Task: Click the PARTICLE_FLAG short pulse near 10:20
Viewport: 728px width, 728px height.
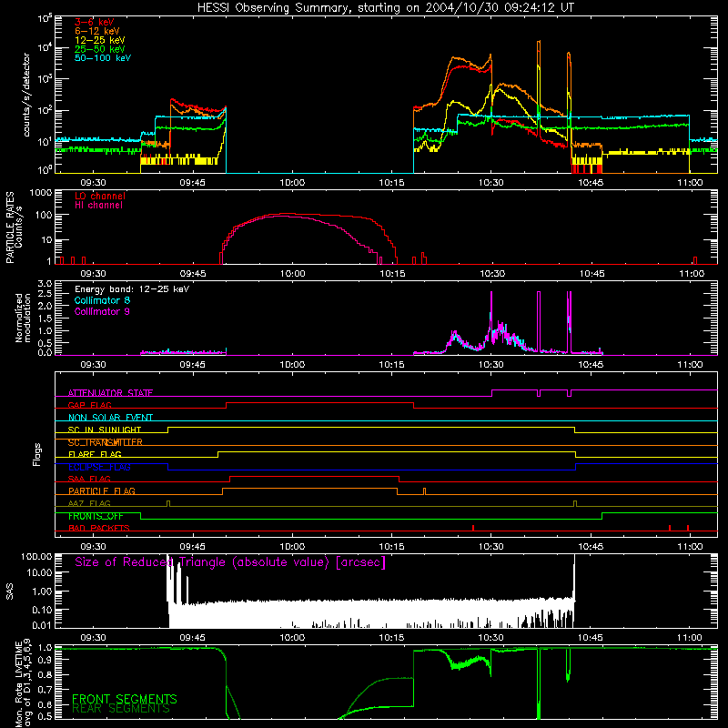Action: (x=424, y=491)
